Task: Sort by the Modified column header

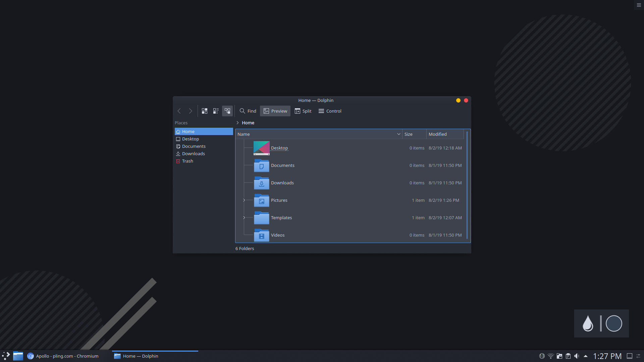Action: 445,134
